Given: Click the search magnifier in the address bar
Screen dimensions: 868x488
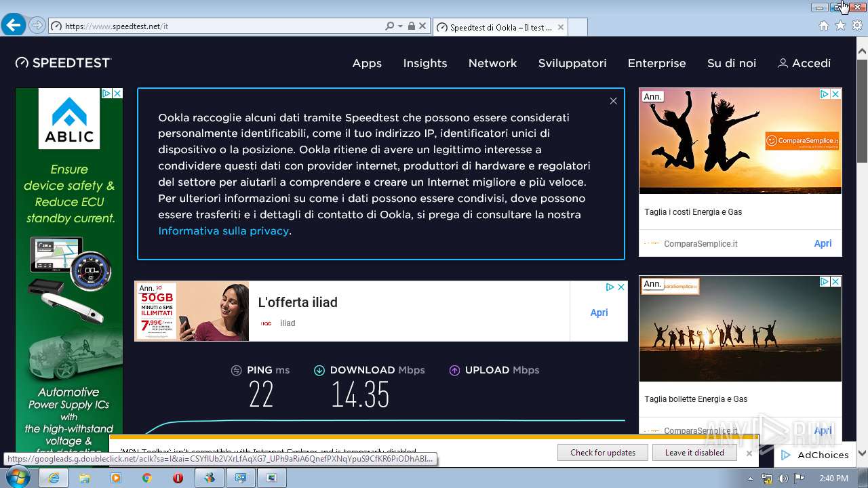Looking at the screenshot, I should [x=389, y=26].
